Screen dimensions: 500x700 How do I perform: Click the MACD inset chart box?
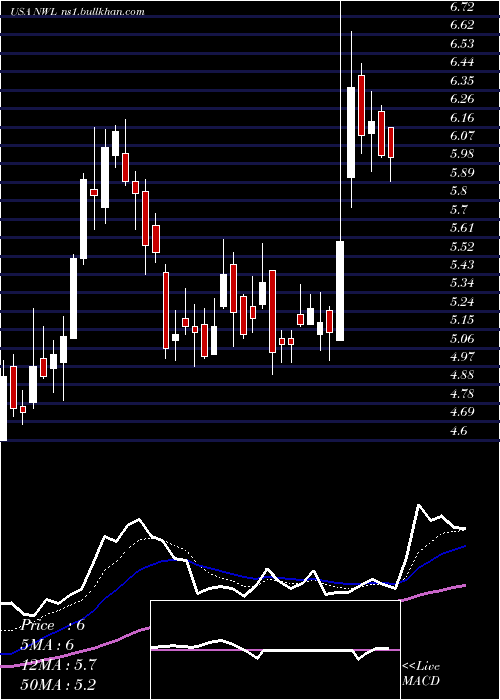pyautogui.click(x=275, y=650)
